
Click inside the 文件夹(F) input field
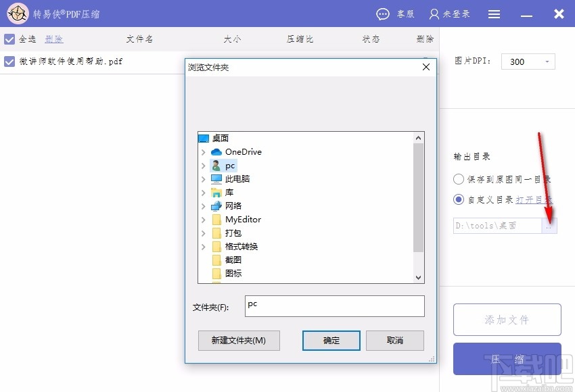pyautogui.click(x=334, y=306)
